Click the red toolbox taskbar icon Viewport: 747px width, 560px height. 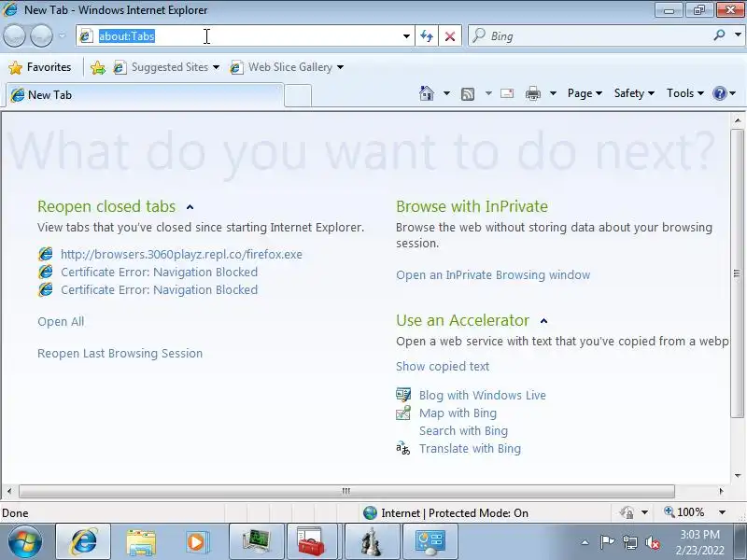tap(313, 542)
